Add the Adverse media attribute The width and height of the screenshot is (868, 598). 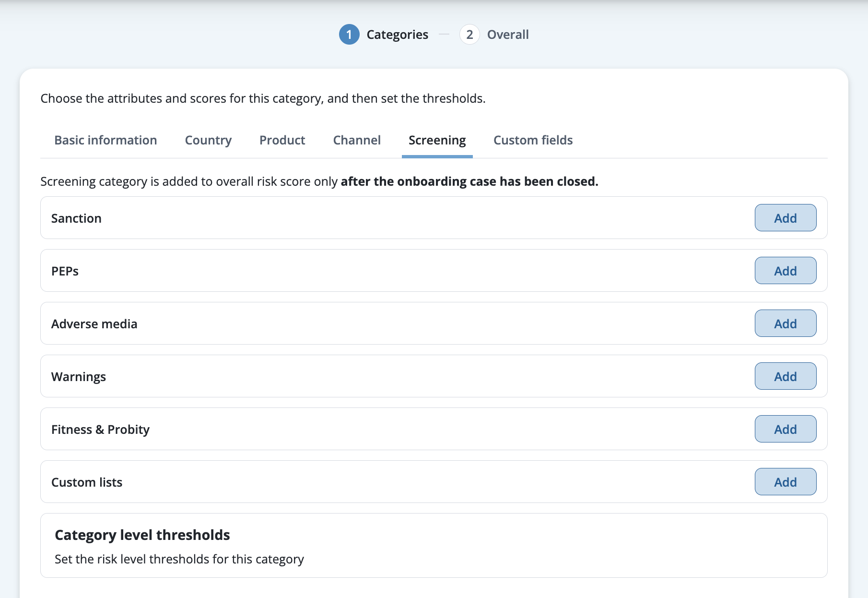pyautogui.click(x=786, y=323)
